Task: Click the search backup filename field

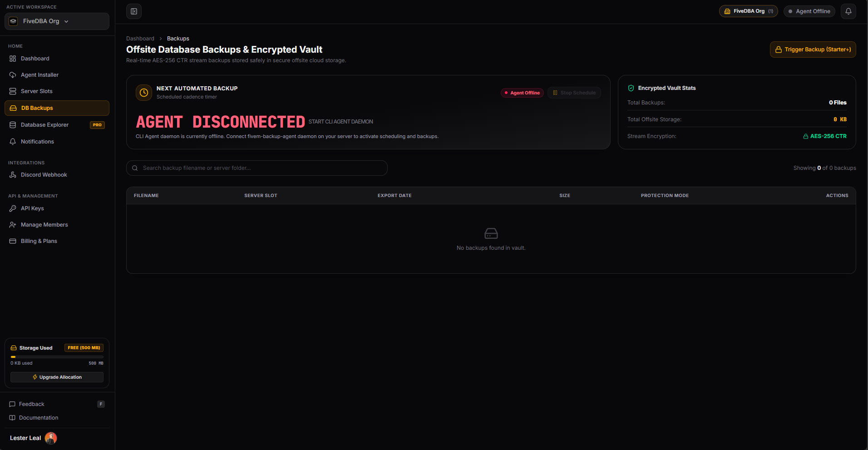Action: click(257, 168)
